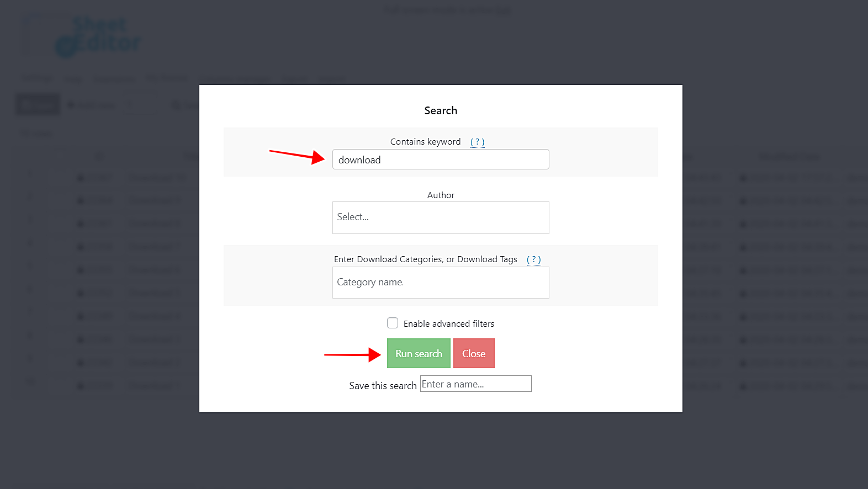Run the search

tap(418, 353)
